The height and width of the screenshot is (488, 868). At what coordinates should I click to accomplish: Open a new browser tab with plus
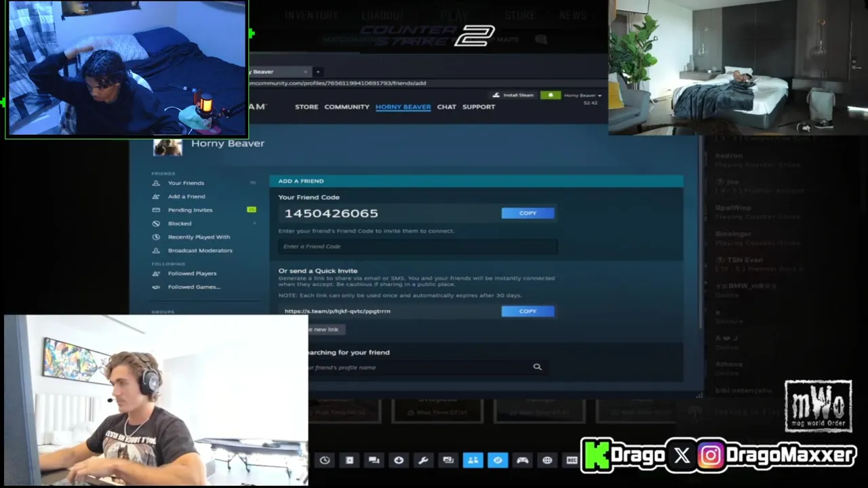317,72
